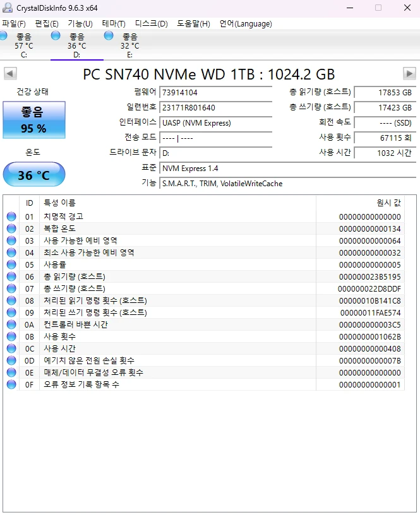Click status circle for 0A 컨트롤러 바쁜 시간
Image resolution: width=420 pixels, height=515 pixels.
click(11, 324)
